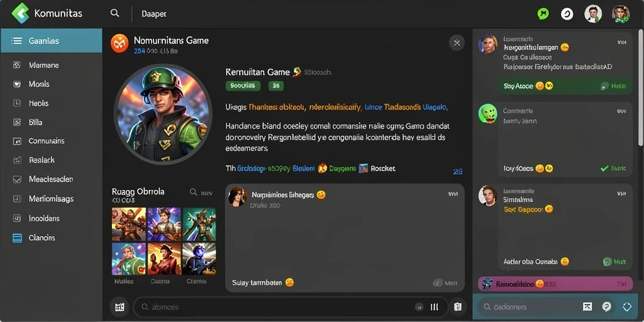Viewport: 644px width, 322px height.
Task: Open the pause-bars dropdown in the bottom search bar
Action: (435, 307)
